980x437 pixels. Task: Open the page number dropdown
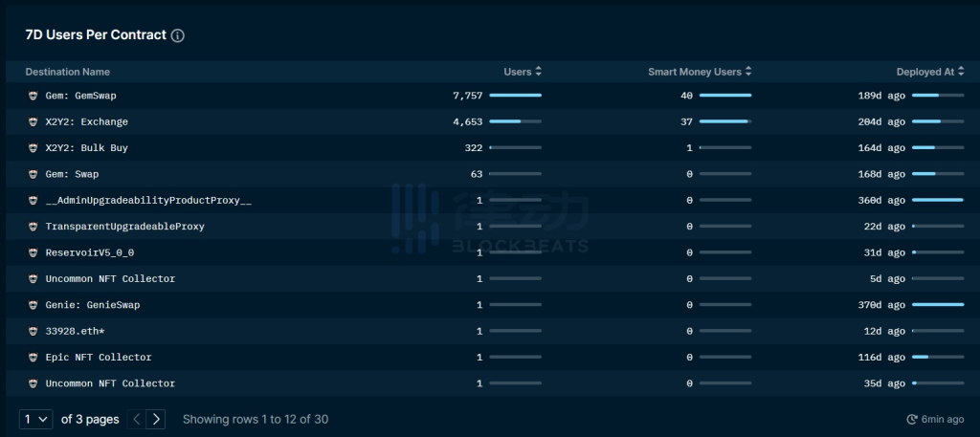tap(35, 419)
